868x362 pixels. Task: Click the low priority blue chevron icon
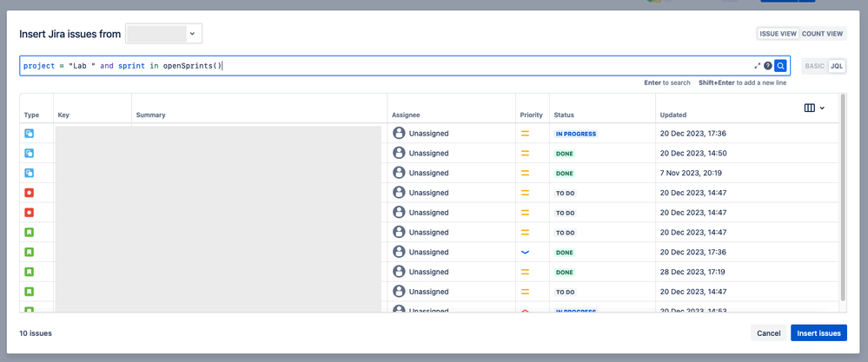pyautogui.click(x=526, y=252)
